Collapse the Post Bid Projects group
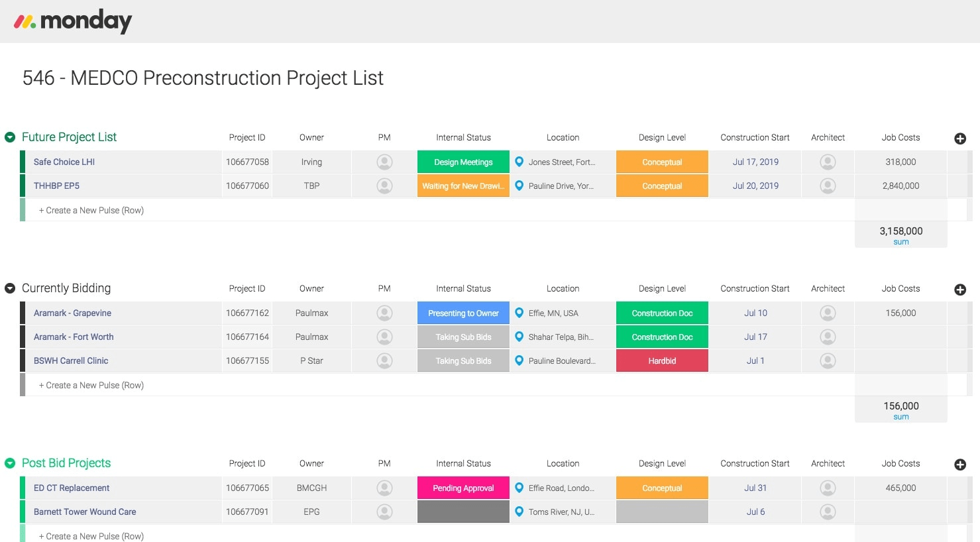Image resolution: width=980 pixels, height=542 pixels. click(10, 463)
